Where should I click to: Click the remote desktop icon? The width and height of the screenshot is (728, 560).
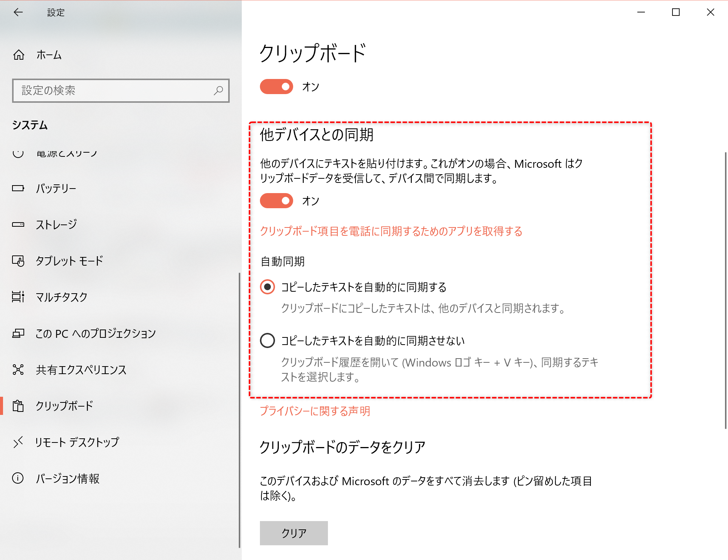pyautogui.click(x=18, y=442)
